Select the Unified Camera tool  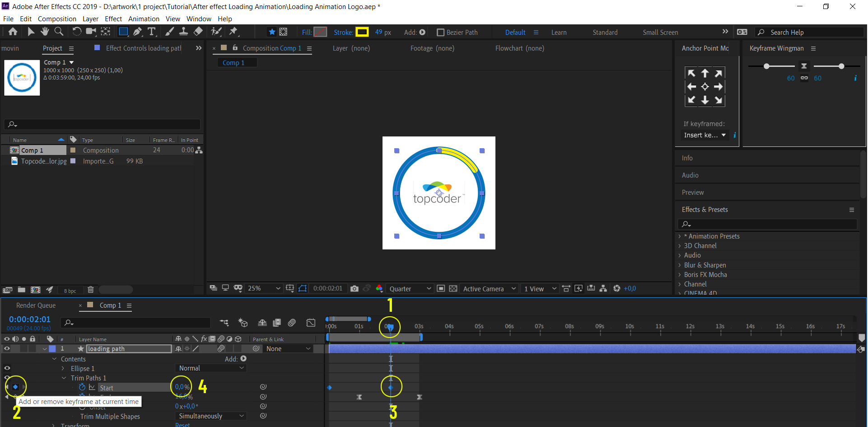coord(91,32)
